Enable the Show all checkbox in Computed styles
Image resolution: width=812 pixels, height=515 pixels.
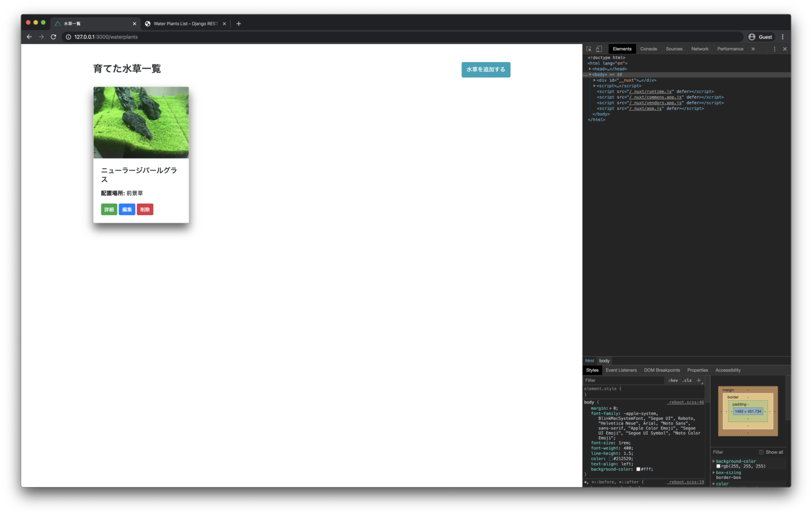(x=761, y=452)
